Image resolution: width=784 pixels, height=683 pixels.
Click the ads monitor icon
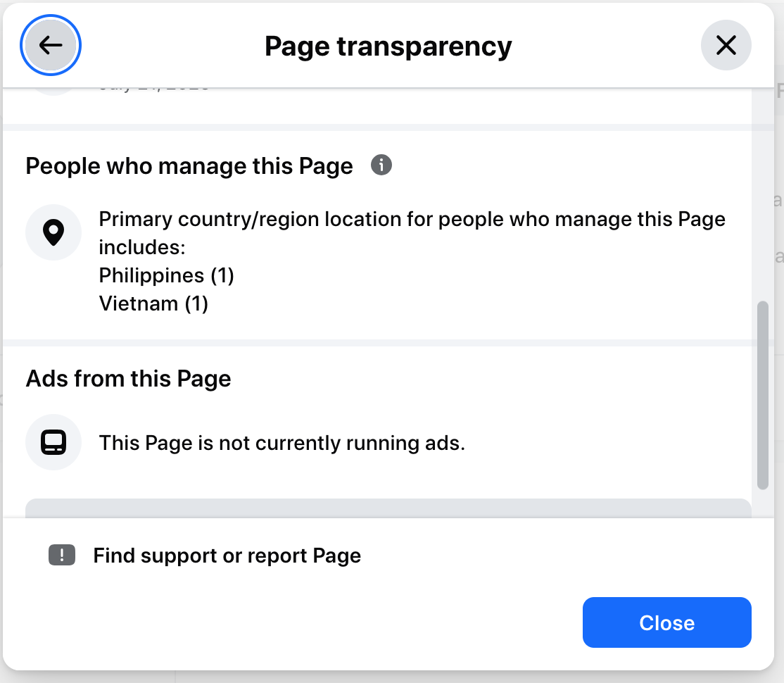point(53,442)
